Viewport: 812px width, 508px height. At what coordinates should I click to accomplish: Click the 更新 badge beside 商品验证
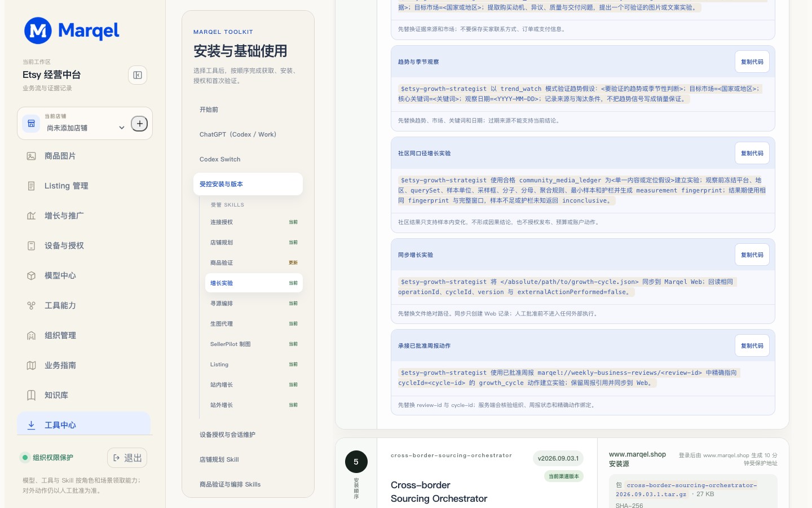[x=293, y=262]
